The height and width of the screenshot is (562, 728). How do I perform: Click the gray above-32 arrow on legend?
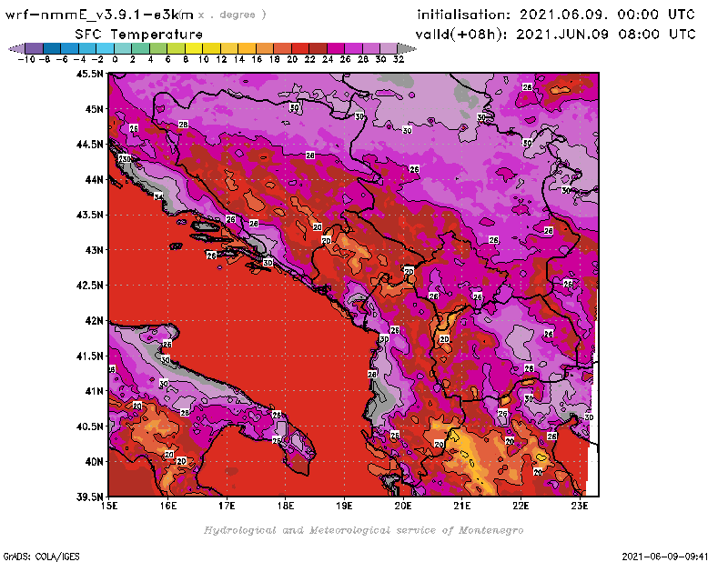(x=407, y=48)
